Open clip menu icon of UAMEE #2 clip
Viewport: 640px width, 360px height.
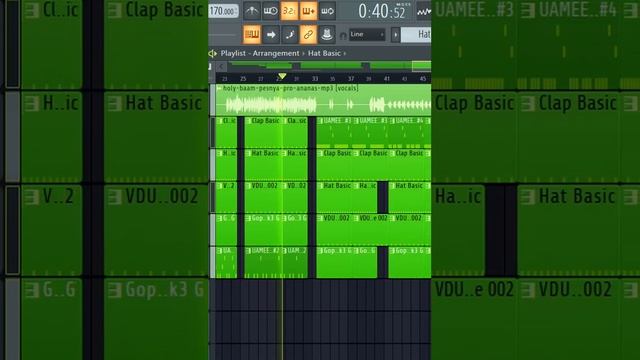248,251
